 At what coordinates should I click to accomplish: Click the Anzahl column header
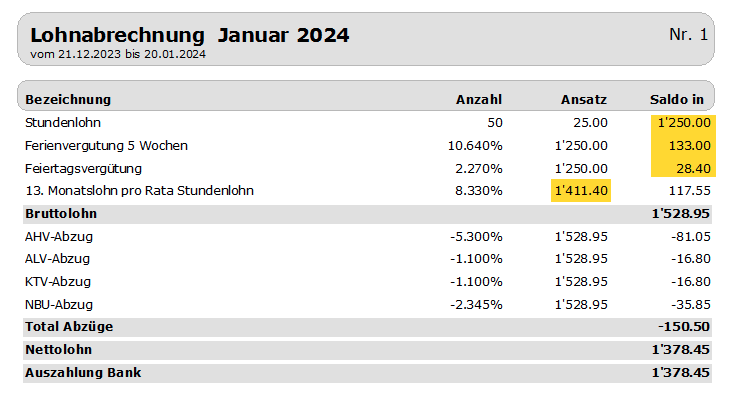click(x=479, y=99)
